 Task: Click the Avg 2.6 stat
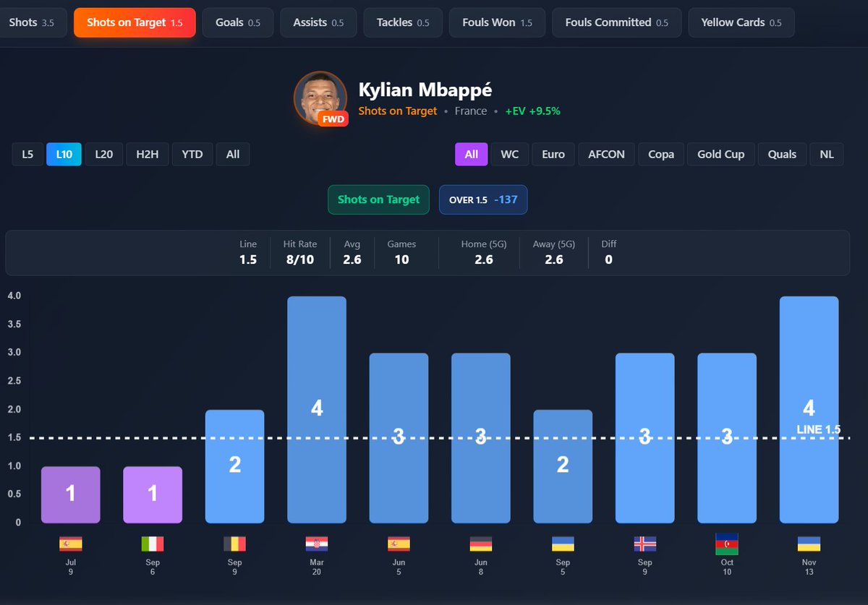(x=352, y=252)
